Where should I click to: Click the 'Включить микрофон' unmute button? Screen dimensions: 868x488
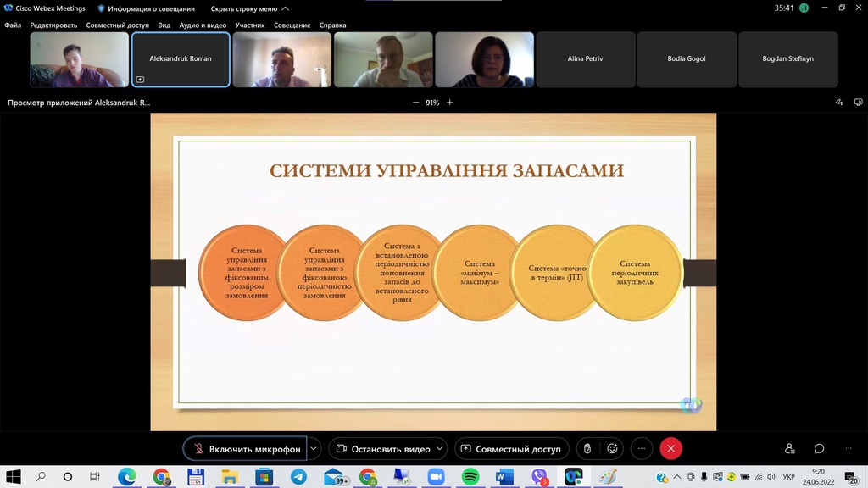click(x=246, y=449)
